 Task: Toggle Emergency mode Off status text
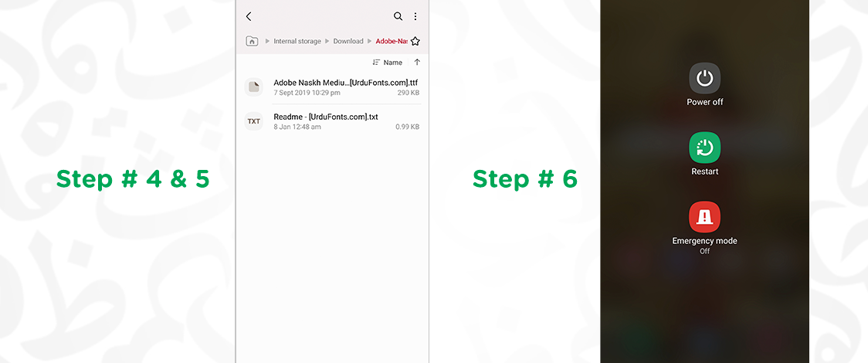pos(704,251)
